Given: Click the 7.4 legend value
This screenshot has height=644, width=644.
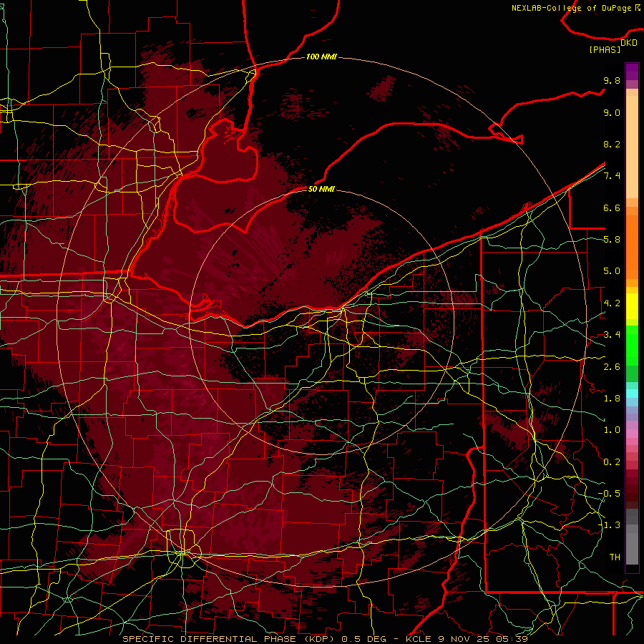Looking at the screenshot, I should pyautogui.click(x=612, y=176).
